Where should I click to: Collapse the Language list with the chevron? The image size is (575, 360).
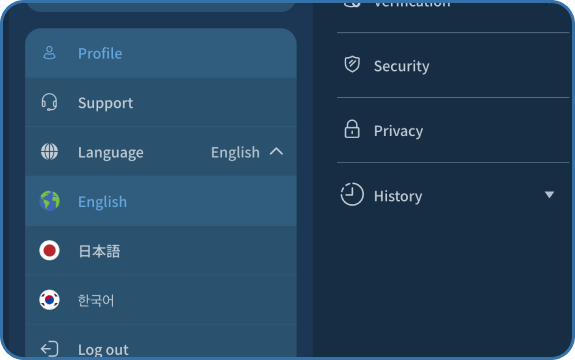(276, 151)
